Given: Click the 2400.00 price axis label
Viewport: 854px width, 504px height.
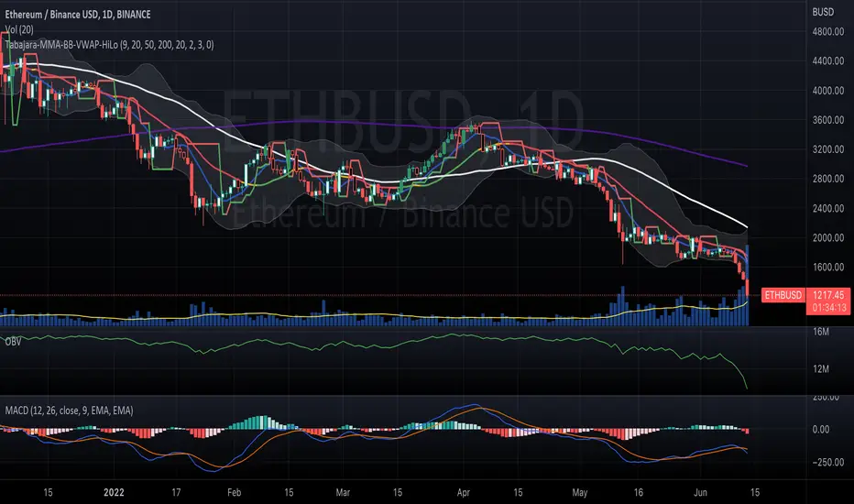Looking at the screenshot, I should coord(827,208).
